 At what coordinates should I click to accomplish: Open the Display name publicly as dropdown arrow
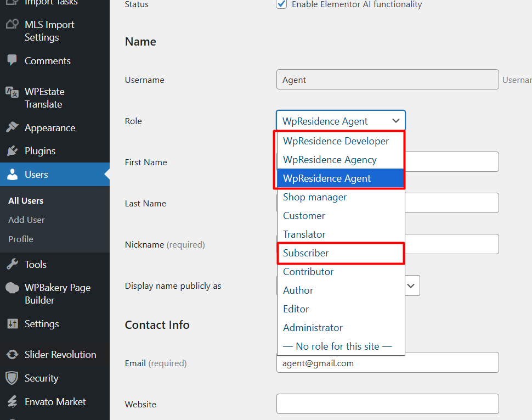(x=411, y=285)
